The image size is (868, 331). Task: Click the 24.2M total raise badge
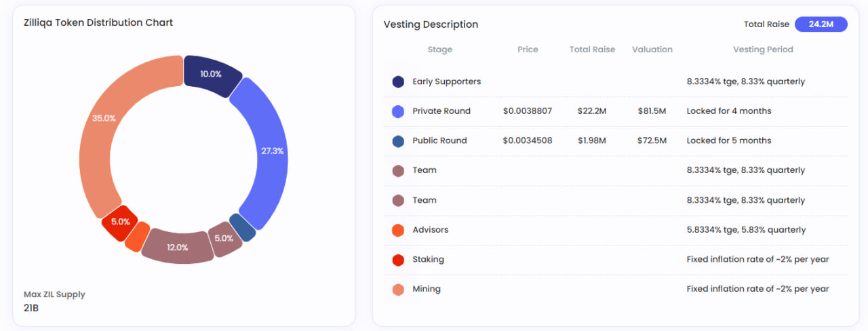click(821, 24)
